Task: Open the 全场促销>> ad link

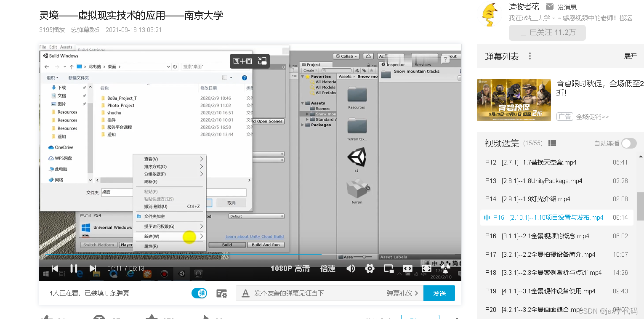Action: [x=592, y=117]
